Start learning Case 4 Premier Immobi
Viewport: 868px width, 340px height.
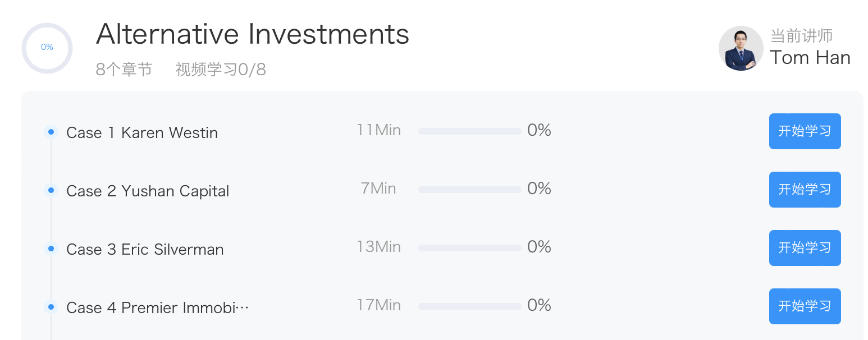coord(805,306)
